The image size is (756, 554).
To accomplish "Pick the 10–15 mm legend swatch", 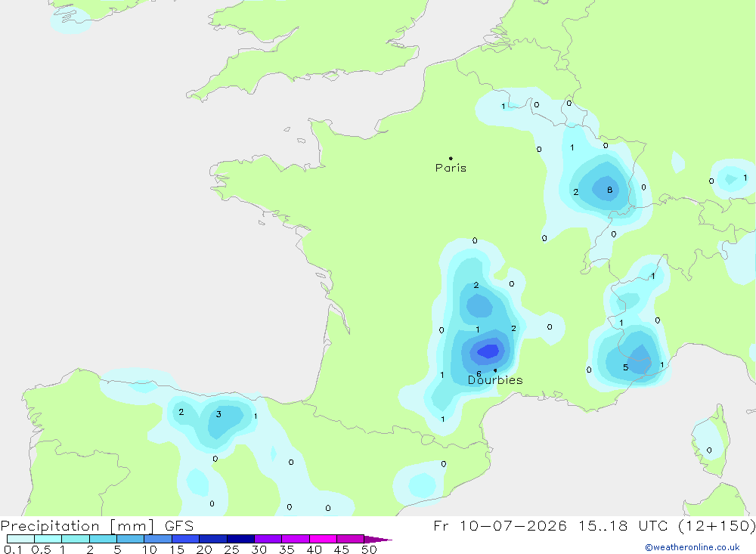I will [x=158, y=539].
